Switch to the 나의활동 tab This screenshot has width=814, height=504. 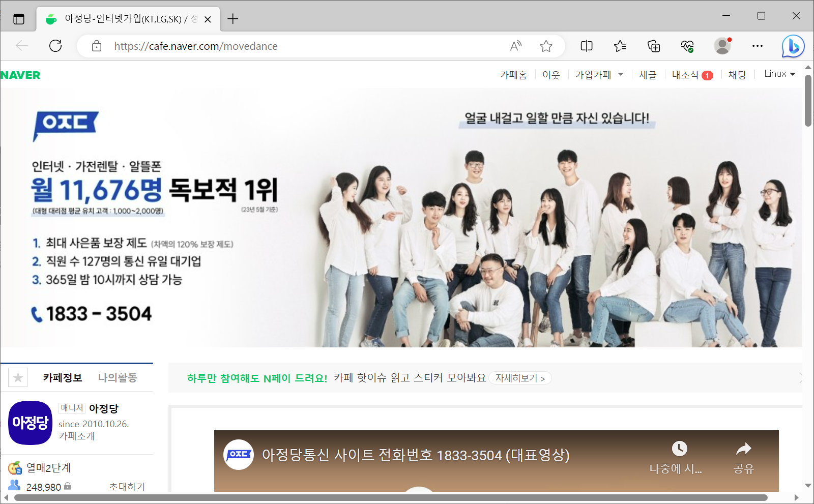point(118,377)
